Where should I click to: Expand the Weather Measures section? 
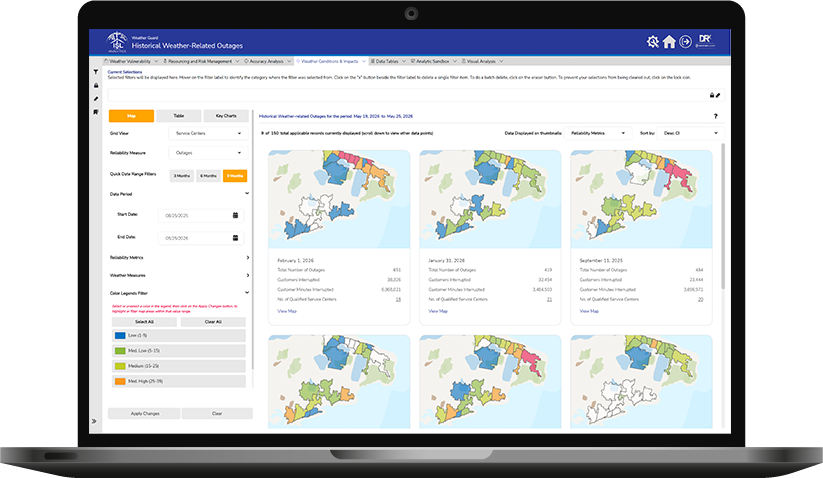click(x=247, y=275)
